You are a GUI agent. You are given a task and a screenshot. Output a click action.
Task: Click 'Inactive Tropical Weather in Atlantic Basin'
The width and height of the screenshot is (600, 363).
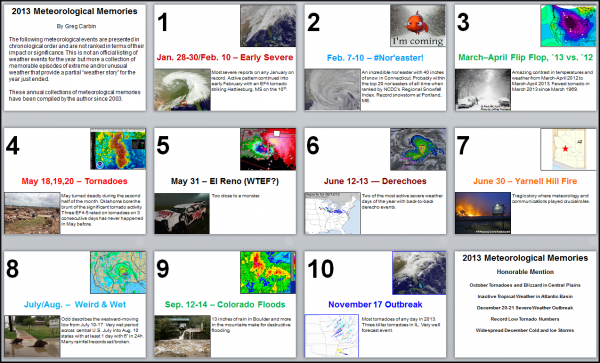tap(525, 296)
